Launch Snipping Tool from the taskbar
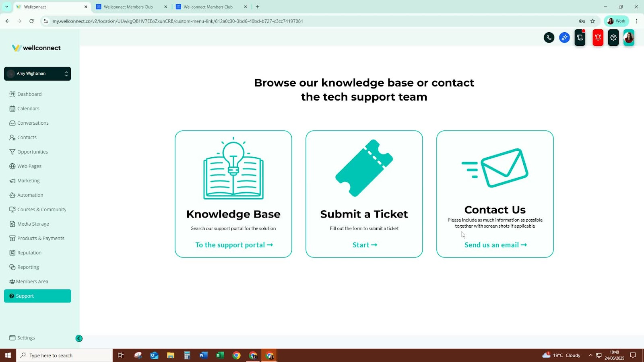 (x=138, y=356)
